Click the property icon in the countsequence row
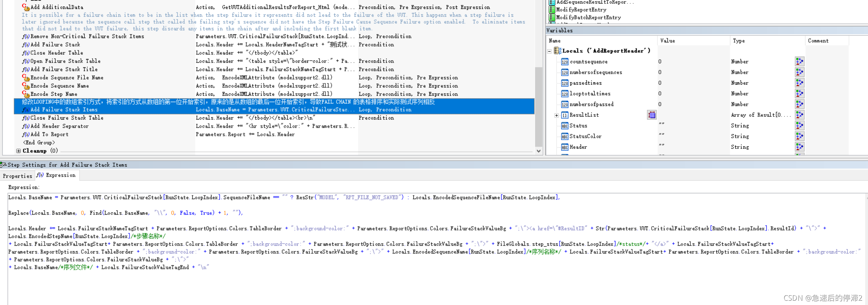The height and width of the screenshot is (305, 868). (x=799, y=61)
